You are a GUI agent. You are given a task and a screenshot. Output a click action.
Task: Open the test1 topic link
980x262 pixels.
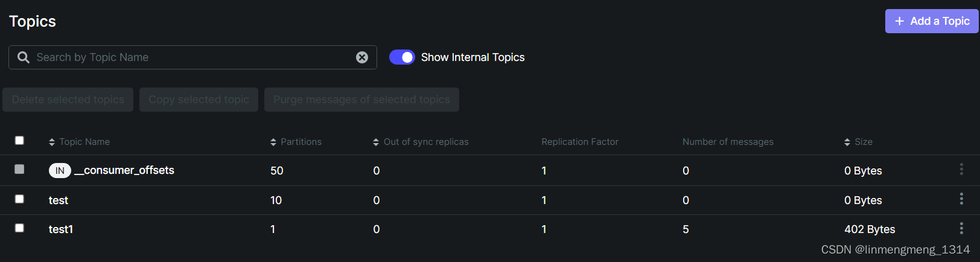[61, 229]
